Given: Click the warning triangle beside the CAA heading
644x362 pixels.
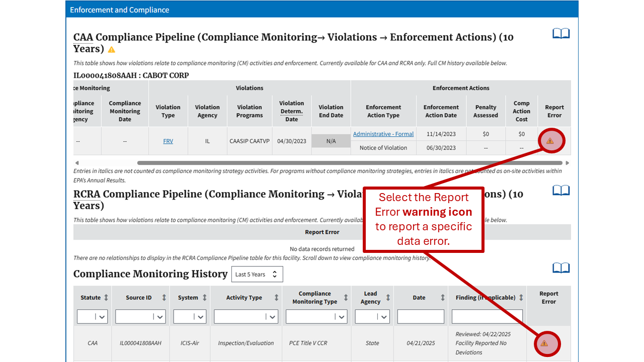Looking at the screenshot, I should pyautogui.click(x=111, y=49).
